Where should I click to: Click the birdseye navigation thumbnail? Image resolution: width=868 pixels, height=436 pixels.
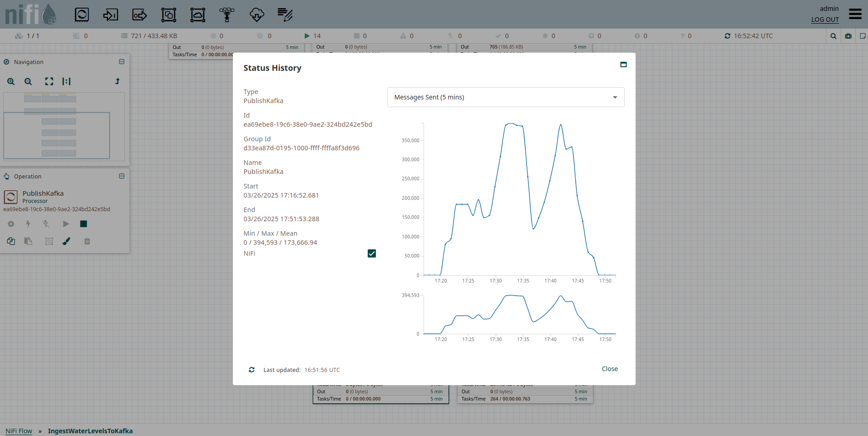click(x=64, y=126)
